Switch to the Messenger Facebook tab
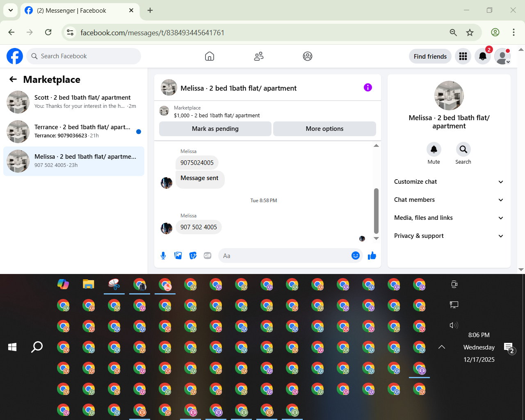This screenshot has width=525, height=420. [x=80, y=11]
